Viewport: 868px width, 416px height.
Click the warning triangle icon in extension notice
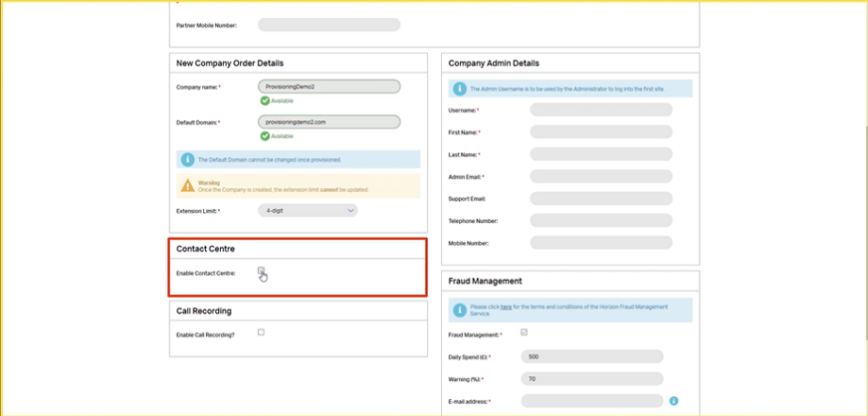click(x=188, y=185)
